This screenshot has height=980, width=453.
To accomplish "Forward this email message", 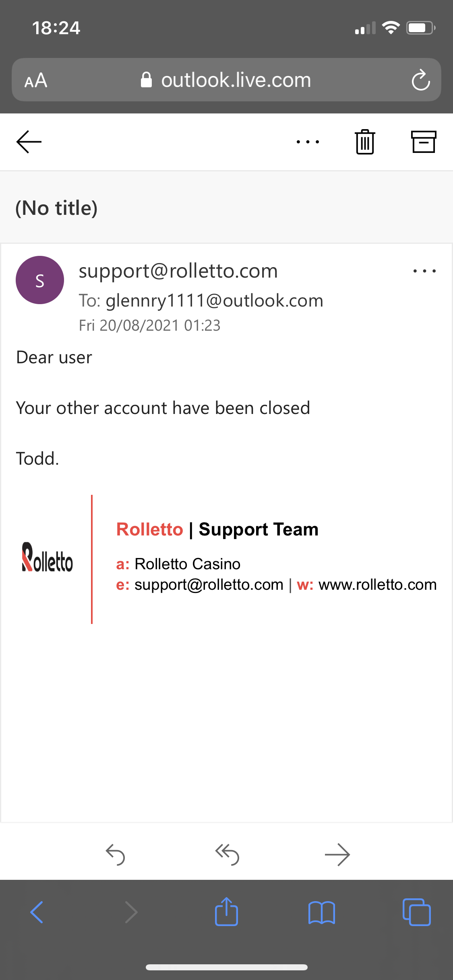I will (337, 854).
